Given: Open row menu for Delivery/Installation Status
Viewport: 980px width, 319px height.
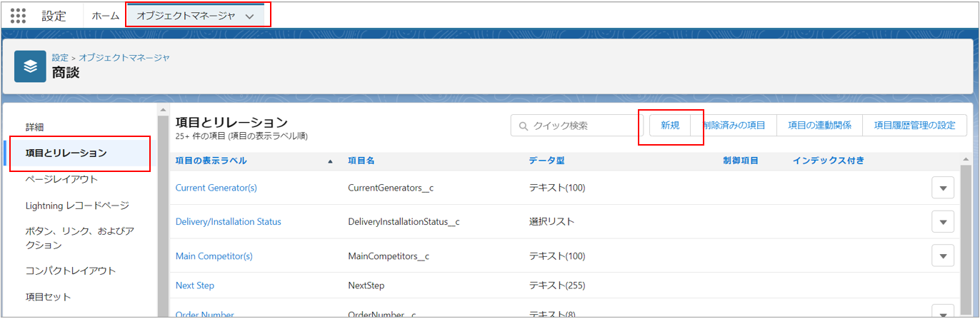Looking at the screenshot, I should point(942,222).
